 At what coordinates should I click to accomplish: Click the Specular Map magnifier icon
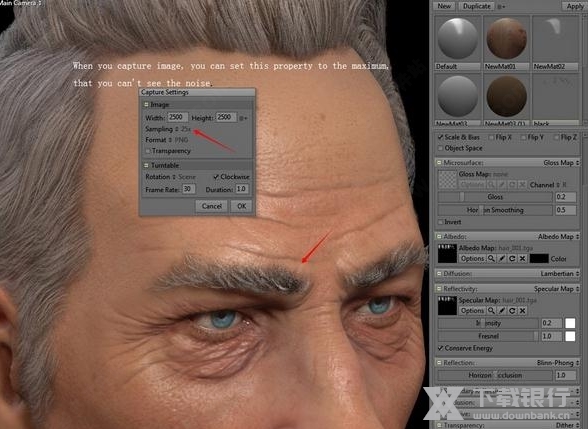tap(491, 310)
